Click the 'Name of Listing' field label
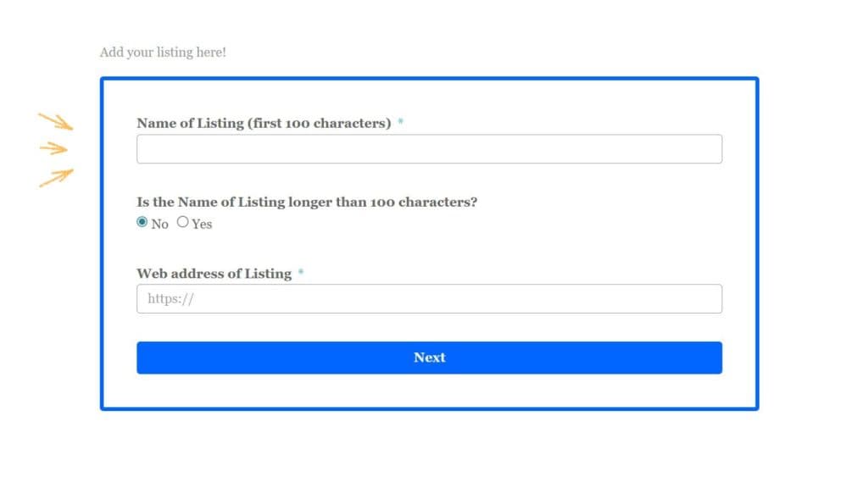 190,124
